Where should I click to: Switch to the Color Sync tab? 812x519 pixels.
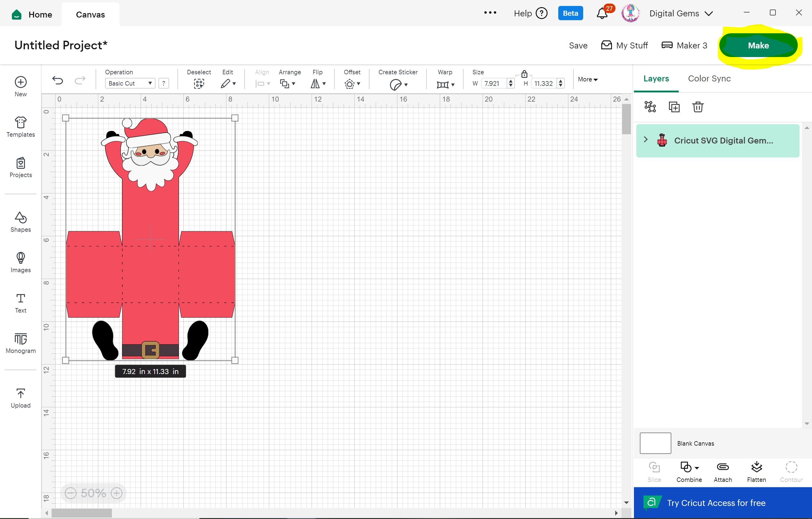pos(709,79)
